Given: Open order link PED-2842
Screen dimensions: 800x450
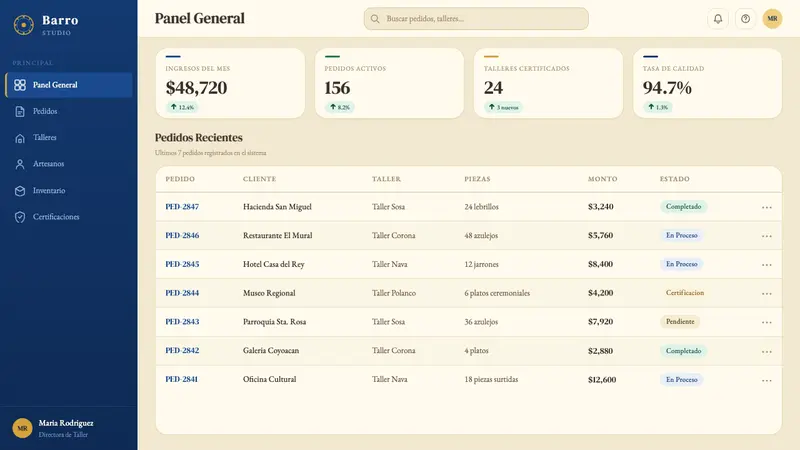Looking at the screenshot, I should coord(182,351).
